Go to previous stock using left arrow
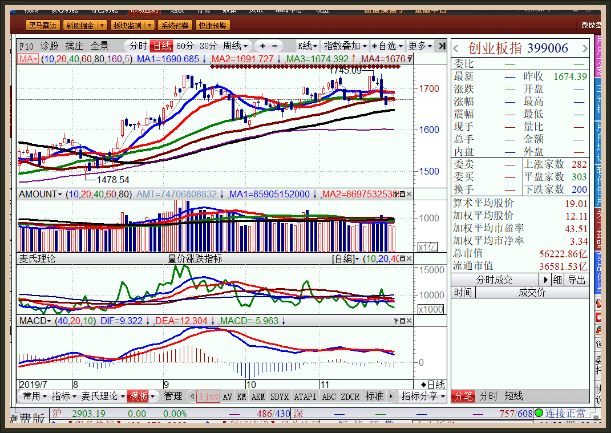Image resolution: width=611 pixels, height=433 pixels. point(456,48)
